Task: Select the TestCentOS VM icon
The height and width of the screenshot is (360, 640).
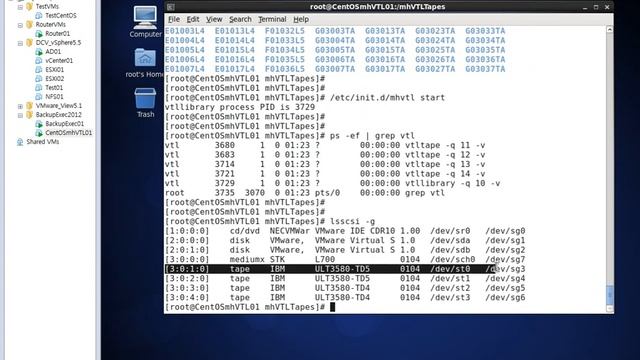Action: (39, 16)
